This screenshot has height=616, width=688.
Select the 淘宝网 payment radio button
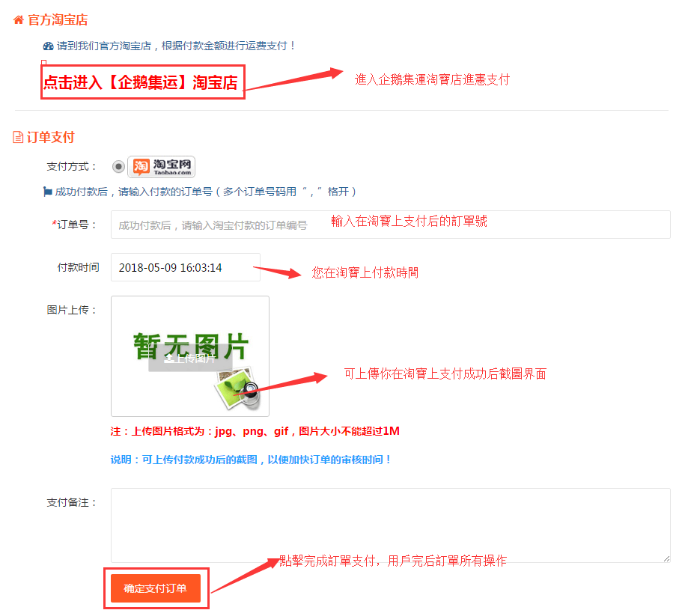118,167
